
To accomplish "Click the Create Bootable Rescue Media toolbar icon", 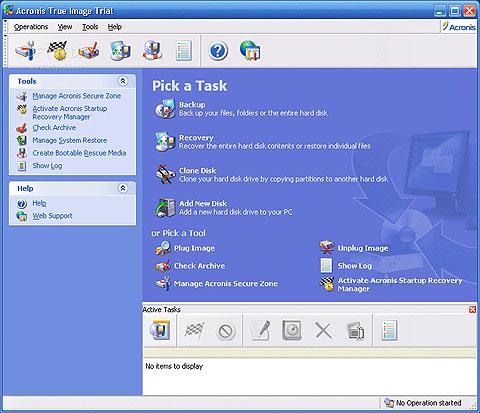I will coord(152,50).
